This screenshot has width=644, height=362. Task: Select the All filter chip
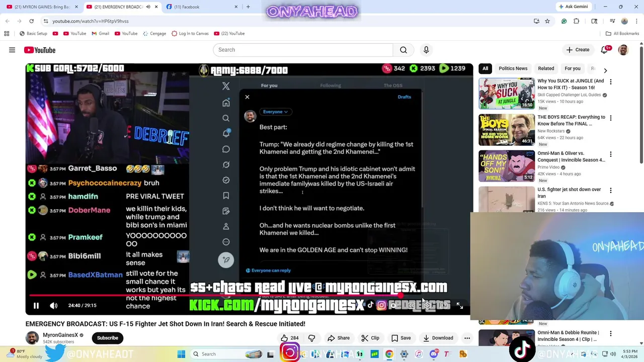[485, 68]
